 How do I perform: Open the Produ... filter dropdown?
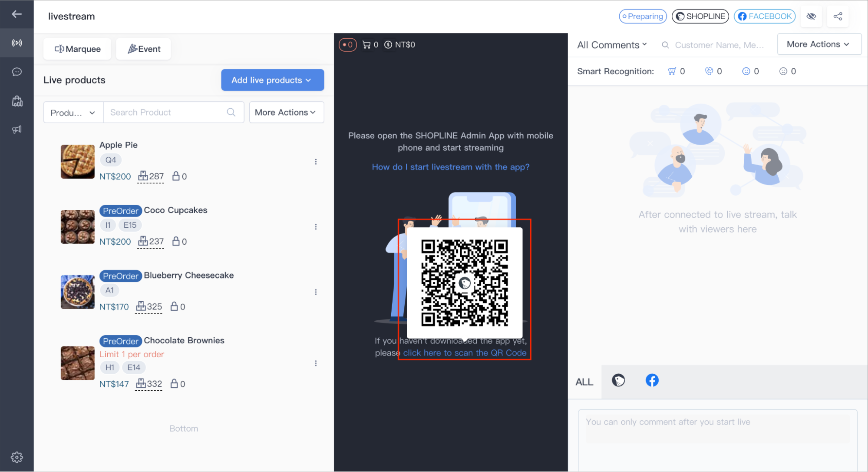pos(73,113)
